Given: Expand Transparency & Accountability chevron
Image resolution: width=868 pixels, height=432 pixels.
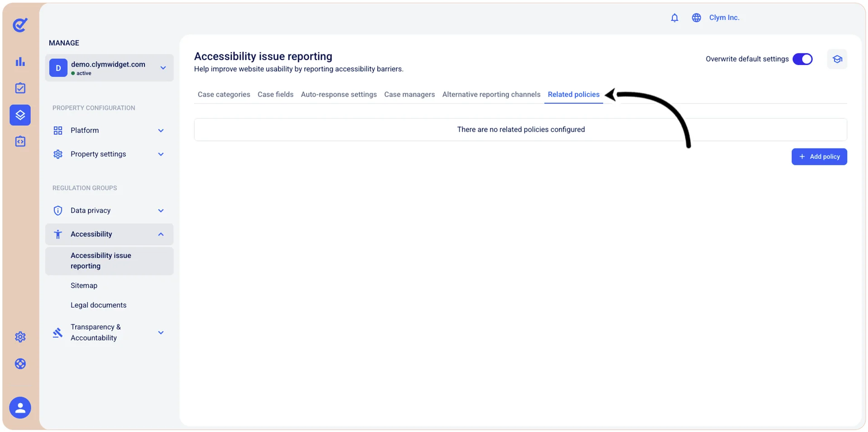Looking at the screenshot, I should tap(161, 333).
